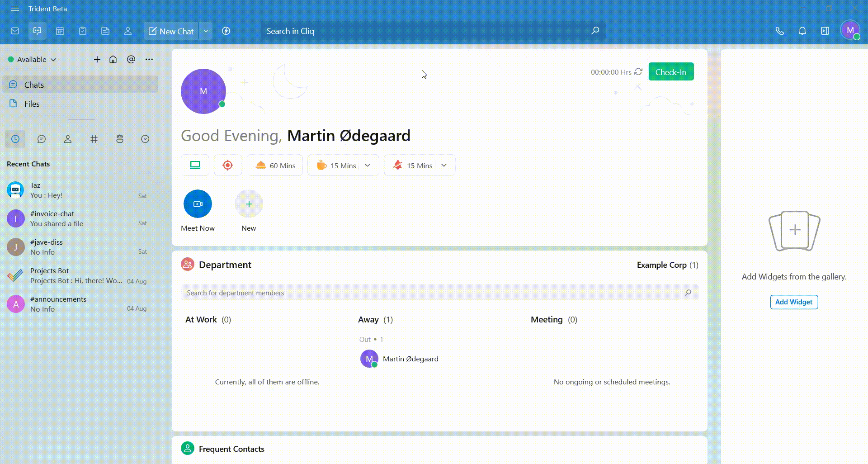Open the New Chat dropdown arrow
This screenshot has width=868, height=464.
(x=206, y=31)
